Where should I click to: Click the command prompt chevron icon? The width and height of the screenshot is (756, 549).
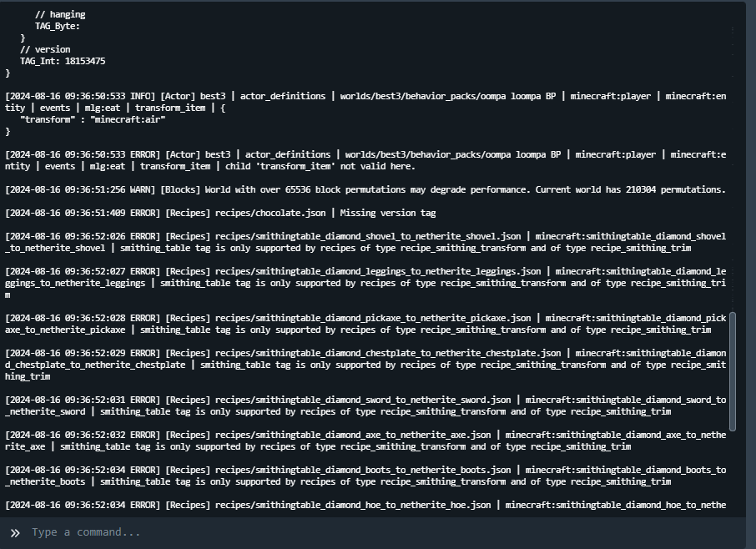(15, 532)
